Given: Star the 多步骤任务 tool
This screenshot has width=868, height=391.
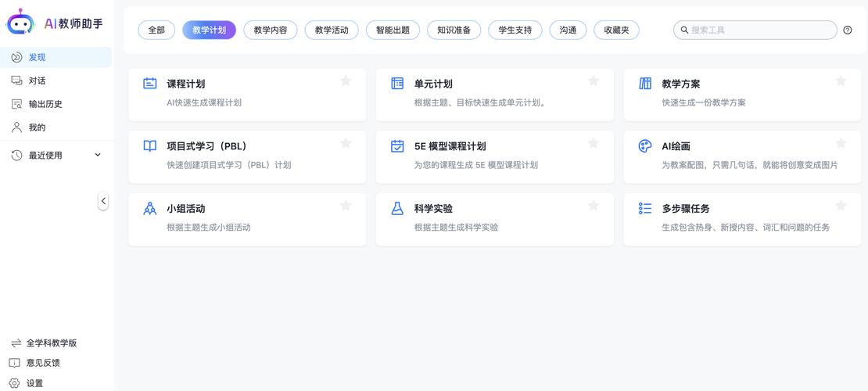Looking at the screenshot, I should point(841,206).
